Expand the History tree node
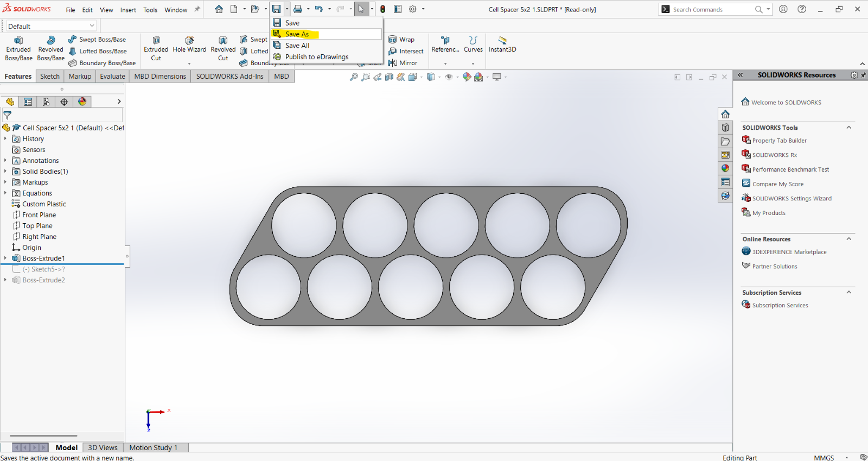The image size is (868, 461). coord(5,138)
